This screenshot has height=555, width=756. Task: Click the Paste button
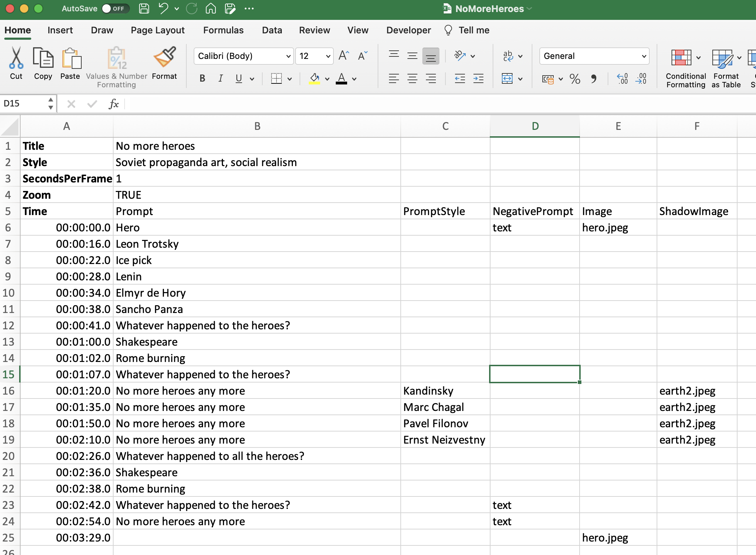click(70, 63)
